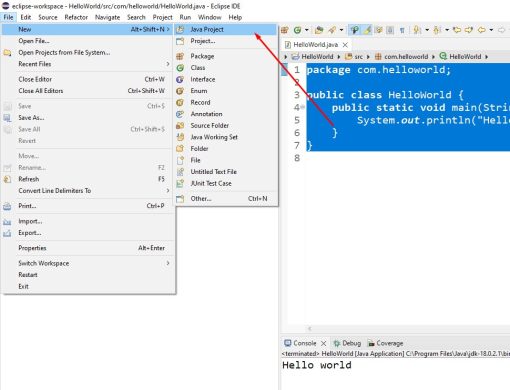Click com.helloworld package in breadcrumb
The width and height of the screenshot is (510, 390).
[x=402, y=56]
